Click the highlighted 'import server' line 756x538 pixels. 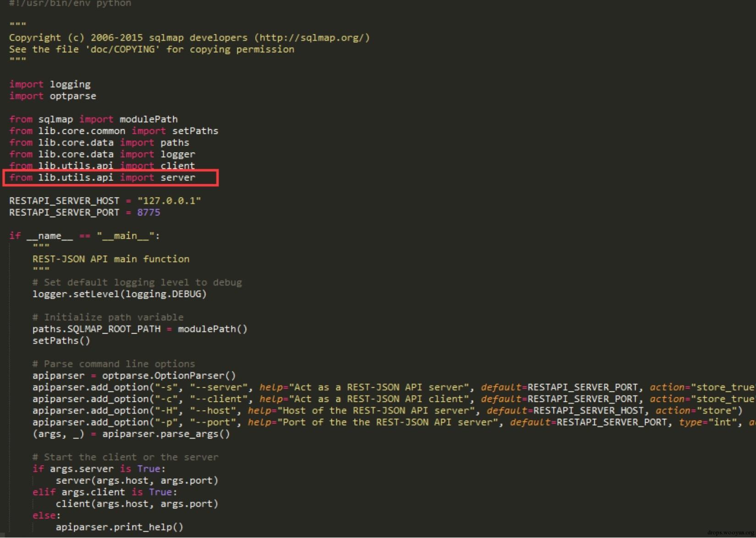(102, 177)
